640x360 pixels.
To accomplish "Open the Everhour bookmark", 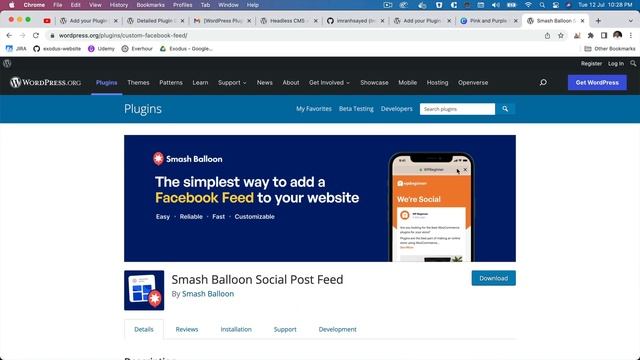I will (137, 49).
